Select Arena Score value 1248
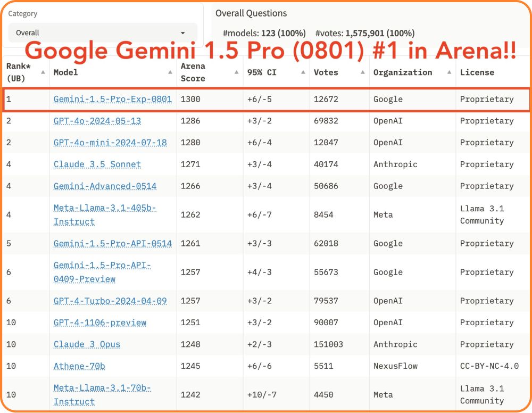This screenshot has width=532, height=413. pos(190,344)
